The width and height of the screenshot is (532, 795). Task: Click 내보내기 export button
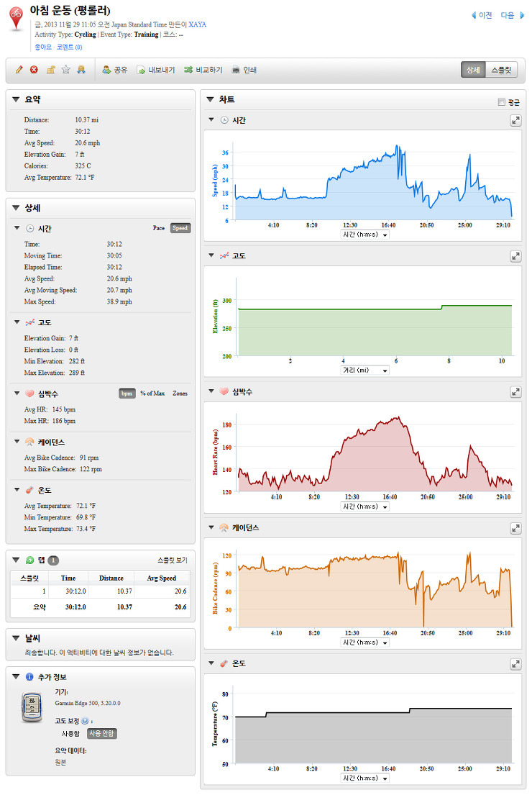tap(156, 70)
